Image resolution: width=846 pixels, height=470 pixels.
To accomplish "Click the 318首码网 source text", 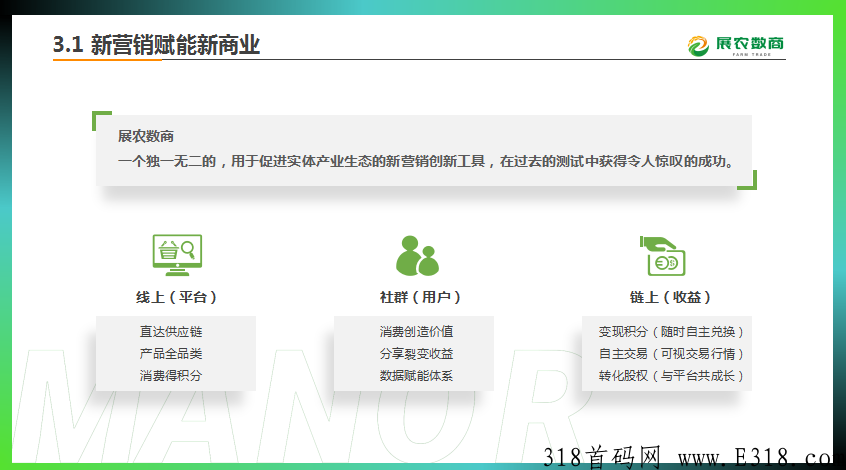I will point(602,457).
